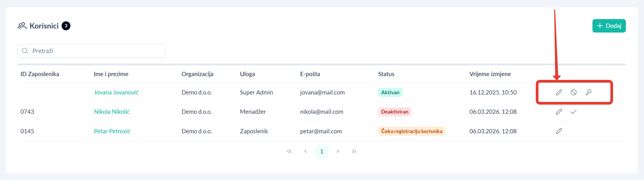Jump to last page of results
The height and width of the screenshot is (180, 644).
coord(354,151)
